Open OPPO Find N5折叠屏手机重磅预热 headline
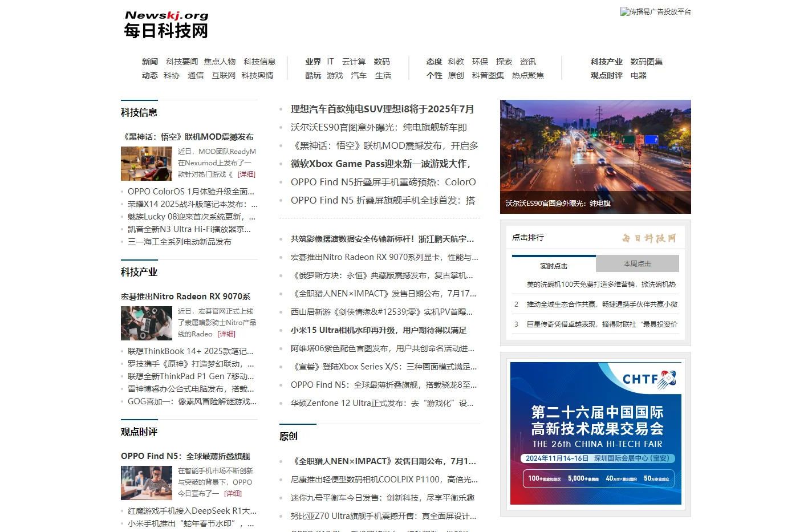The image size is (812, 532). pyautogui.click(x=383, y=182)
